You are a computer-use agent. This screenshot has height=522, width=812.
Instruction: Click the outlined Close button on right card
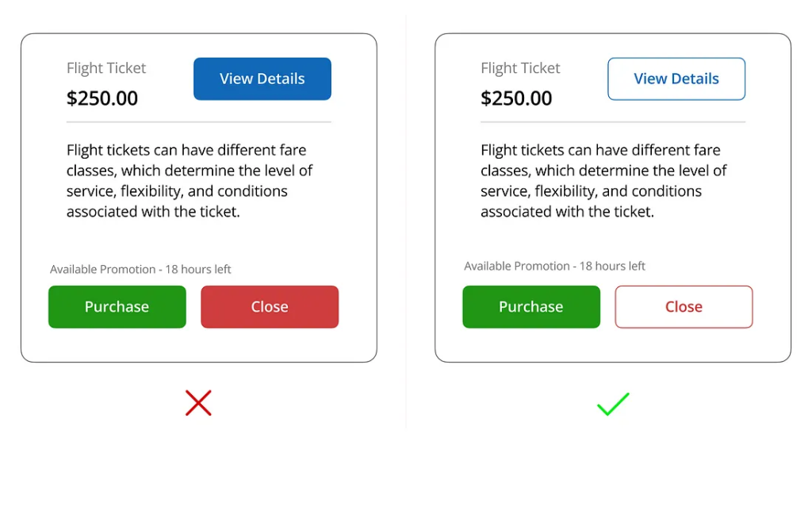pyautogui.click(x=684, y=307)
